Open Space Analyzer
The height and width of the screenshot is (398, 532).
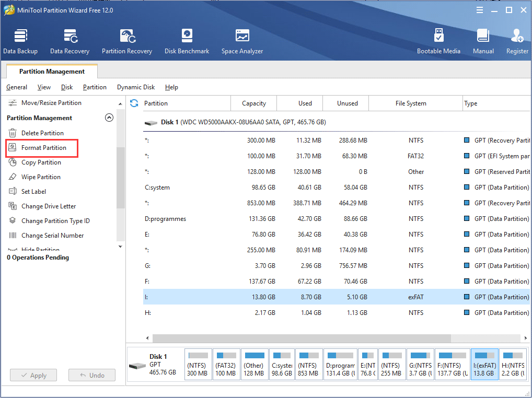(x=242, y=41)
